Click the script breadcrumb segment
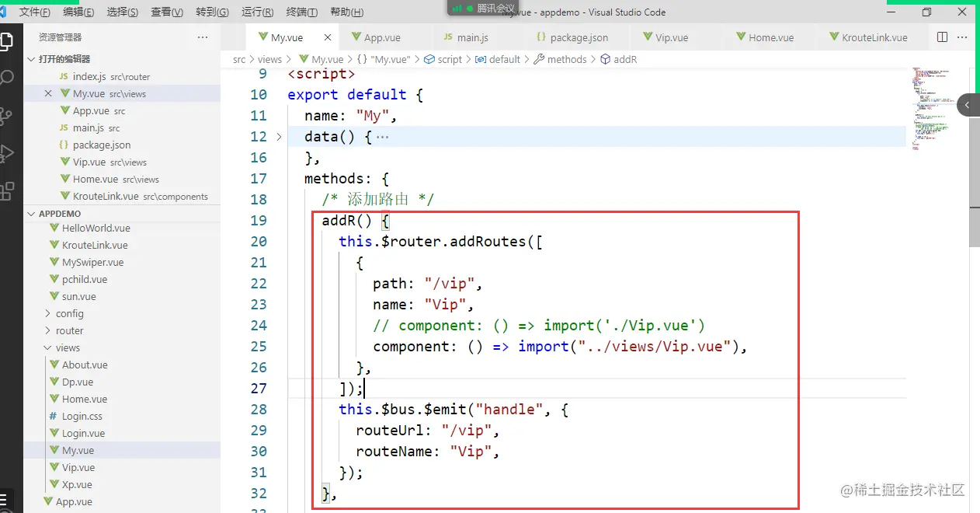 (443, 59)
